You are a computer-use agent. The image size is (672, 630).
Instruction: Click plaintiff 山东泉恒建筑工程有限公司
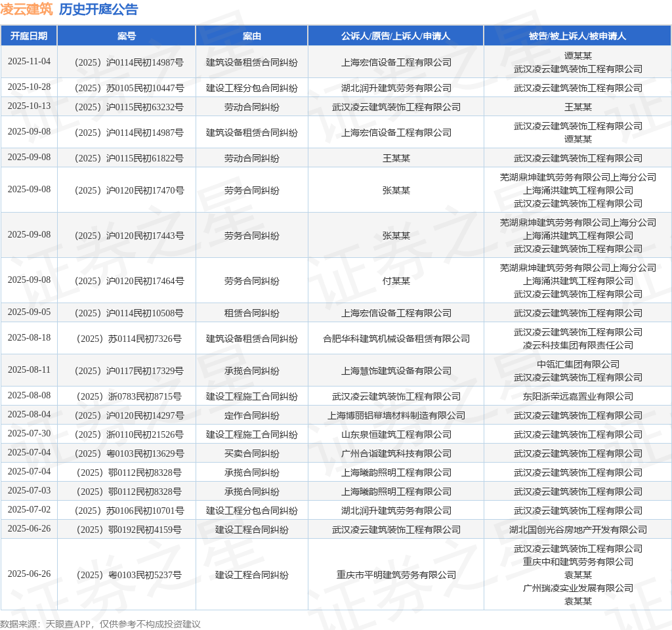pyautogui.click(x=396, y=434)
